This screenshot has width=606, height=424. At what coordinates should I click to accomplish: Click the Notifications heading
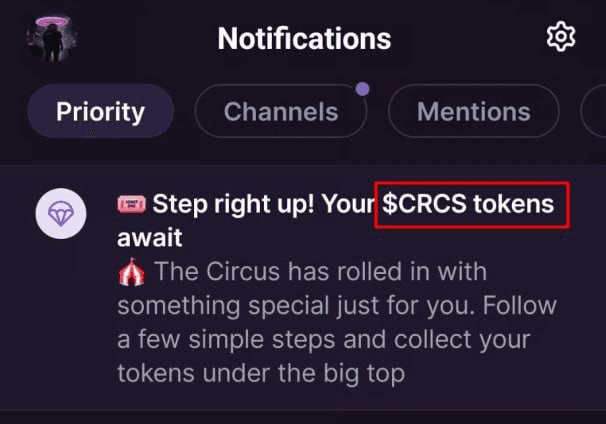[304, 39]
